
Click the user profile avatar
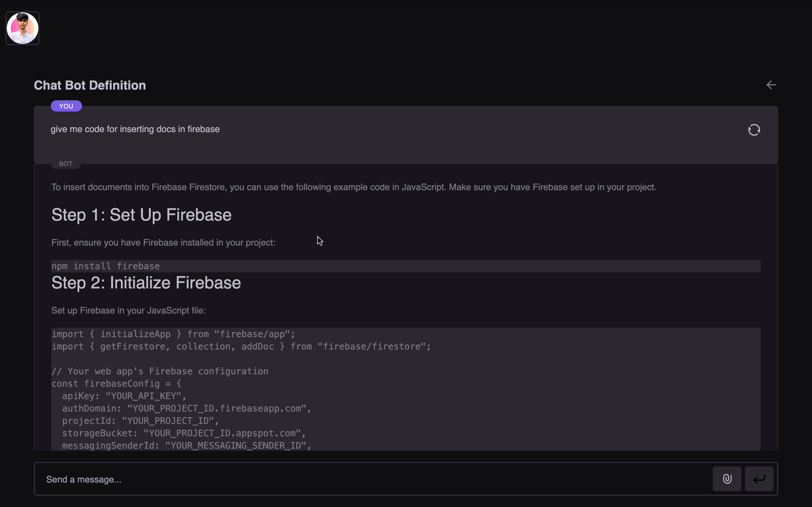click(x=23, y=28)
